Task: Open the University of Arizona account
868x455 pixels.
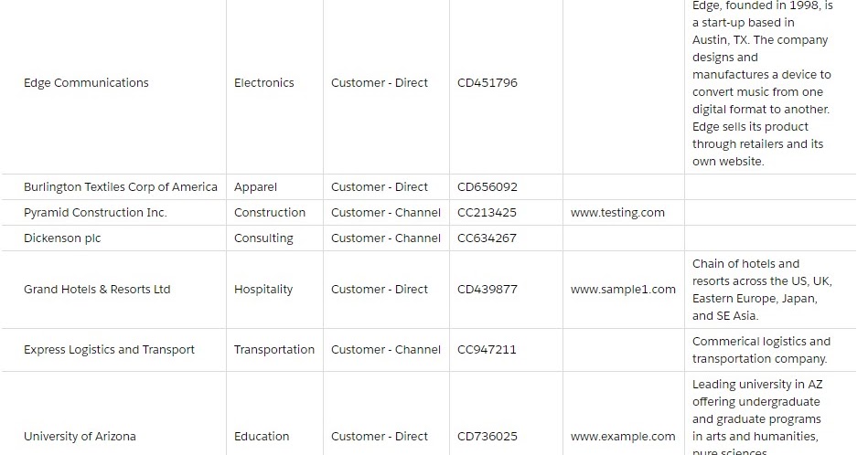Action: pyautogui.click(x=80, y=436)
